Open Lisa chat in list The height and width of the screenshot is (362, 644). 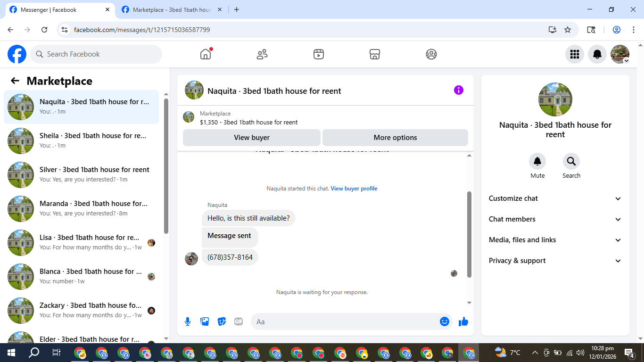point(82,243)
